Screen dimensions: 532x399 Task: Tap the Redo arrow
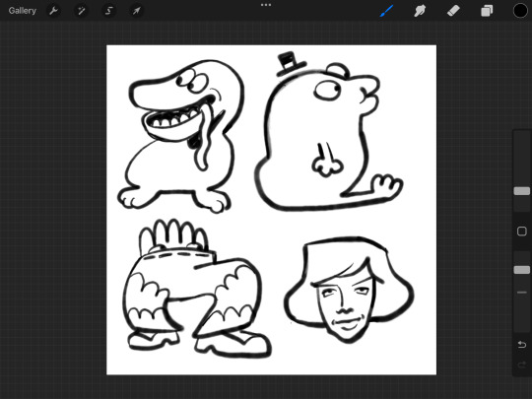point(522,366)
